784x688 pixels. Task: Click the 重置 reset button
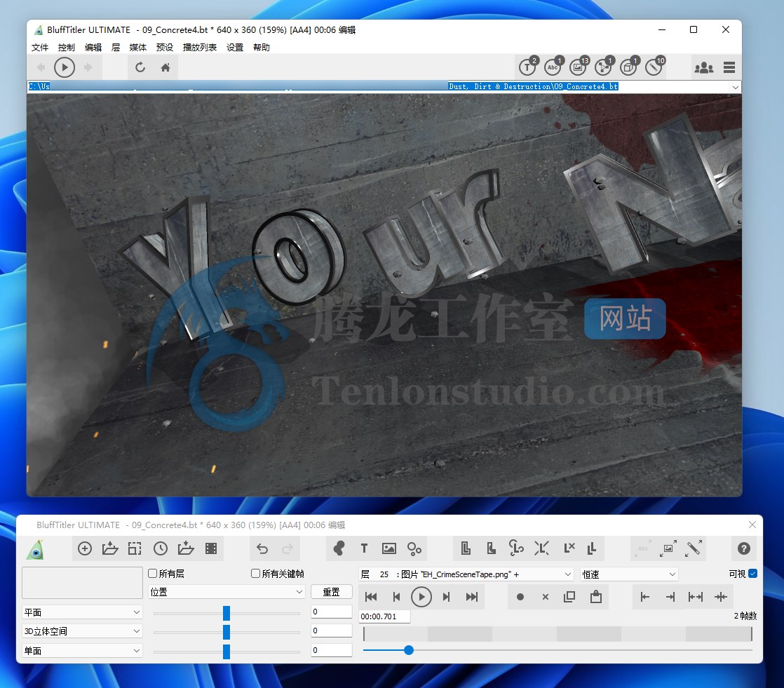[332, 592]
